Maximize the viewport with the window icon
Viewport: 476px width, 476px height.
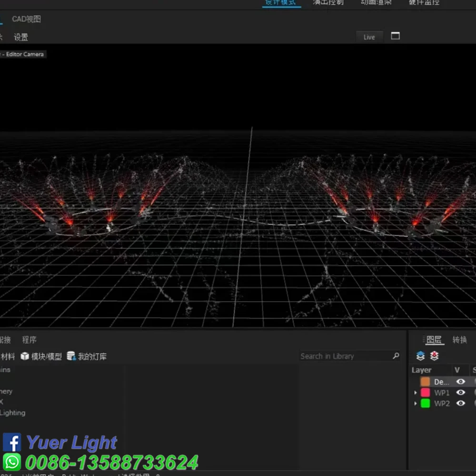(x=395, y=36)
